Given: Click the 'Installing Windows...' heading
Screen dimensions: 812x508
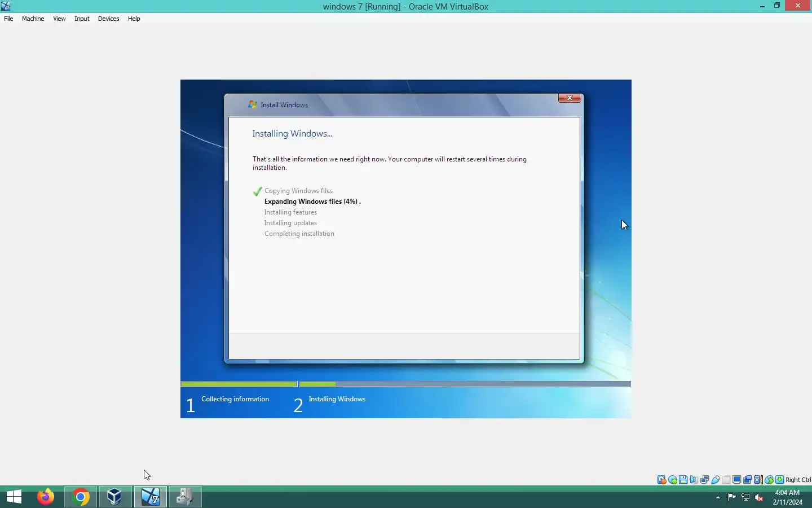Looking at the screenshot, I should point(292,134).
